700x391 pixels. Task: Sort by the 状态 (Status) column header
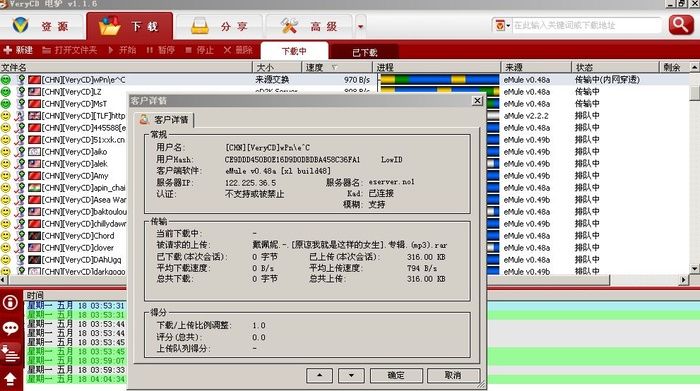[615, 67]
